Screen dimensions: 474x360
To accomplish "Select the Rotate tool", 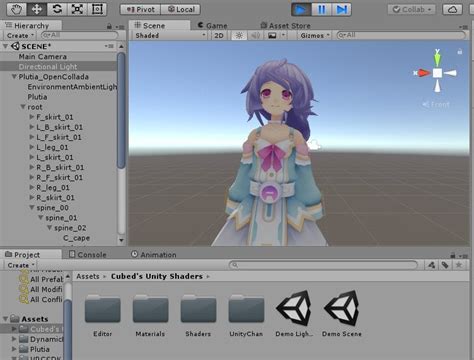I will pyautogui.click(x=57, y=9).
